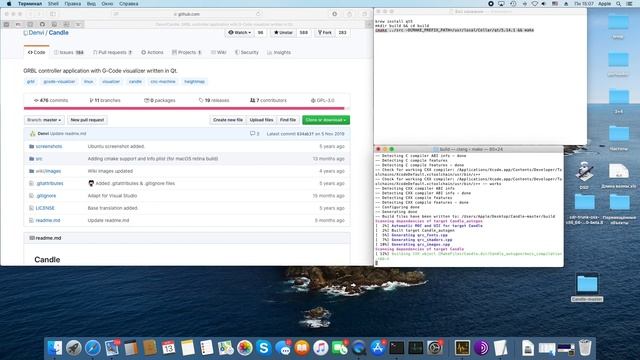Open Music note icon in Dock
640x360 pixels.
[x=320, y=348]
